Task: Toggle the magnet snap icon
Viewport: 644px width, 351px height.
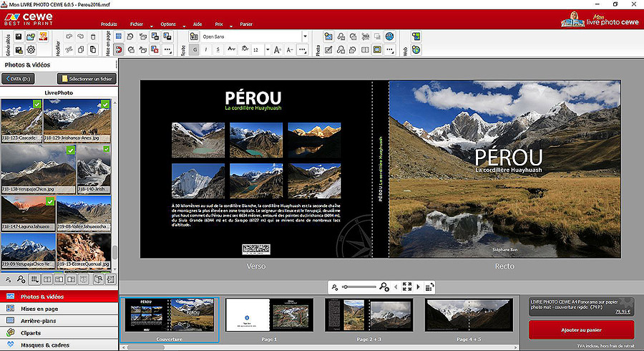Action: [118, 49]
